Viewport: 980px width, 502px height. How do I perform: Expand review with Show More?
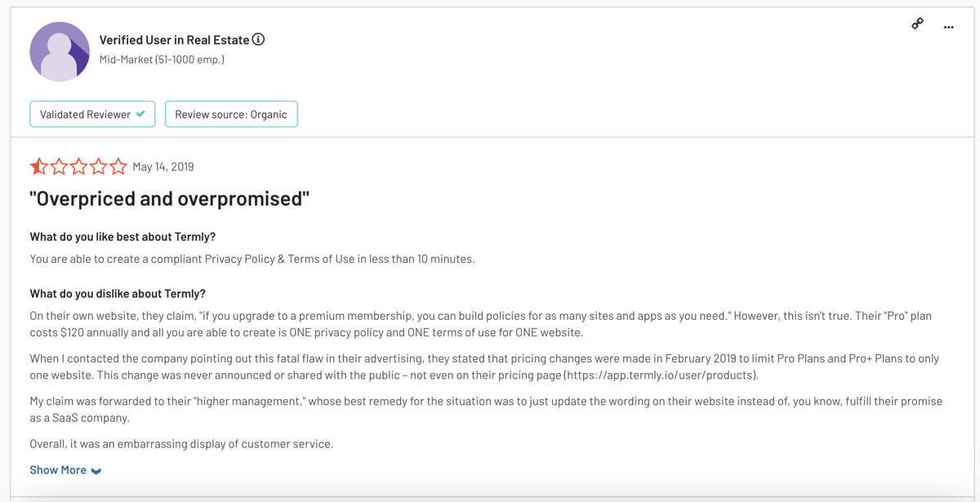click(58, 470)
